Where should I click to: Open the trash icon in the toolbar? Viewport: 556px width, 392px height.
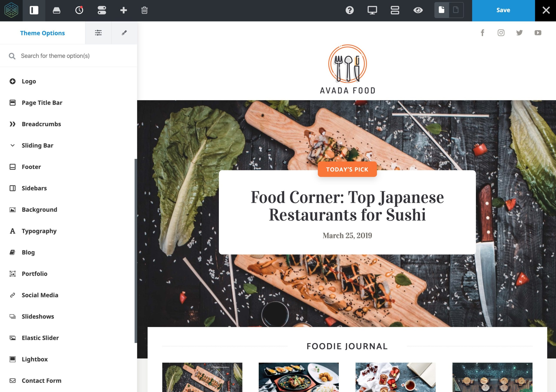[145, 10]
